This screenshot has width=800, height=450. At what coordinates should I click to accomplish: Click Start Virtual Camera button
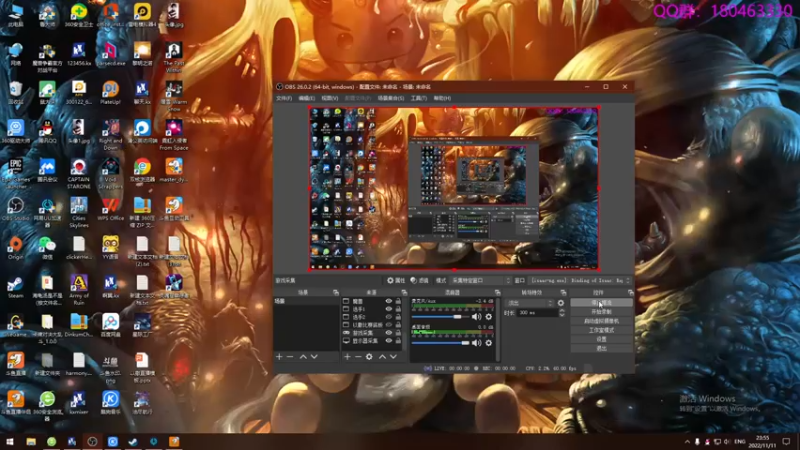[602, 321]
